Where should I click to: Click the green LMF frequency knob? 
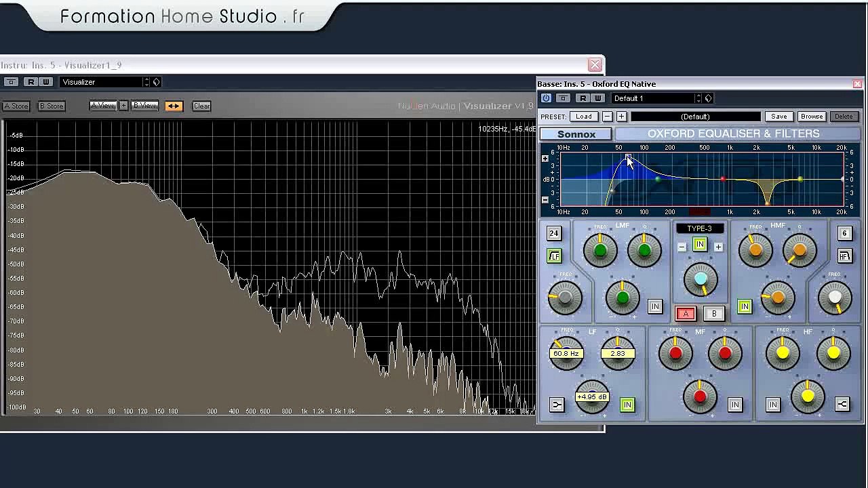point(600,251)
